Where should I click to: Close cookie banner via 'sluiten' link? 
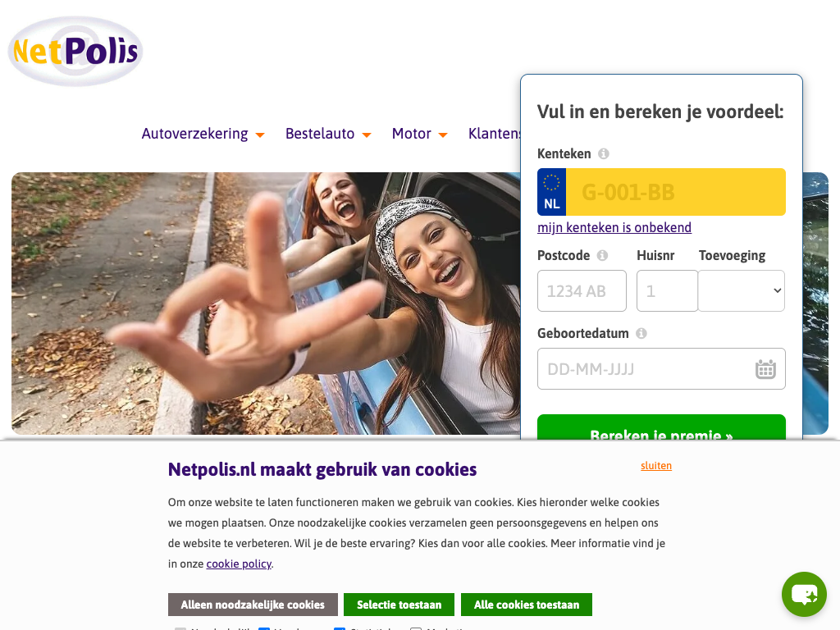[656, 466]
